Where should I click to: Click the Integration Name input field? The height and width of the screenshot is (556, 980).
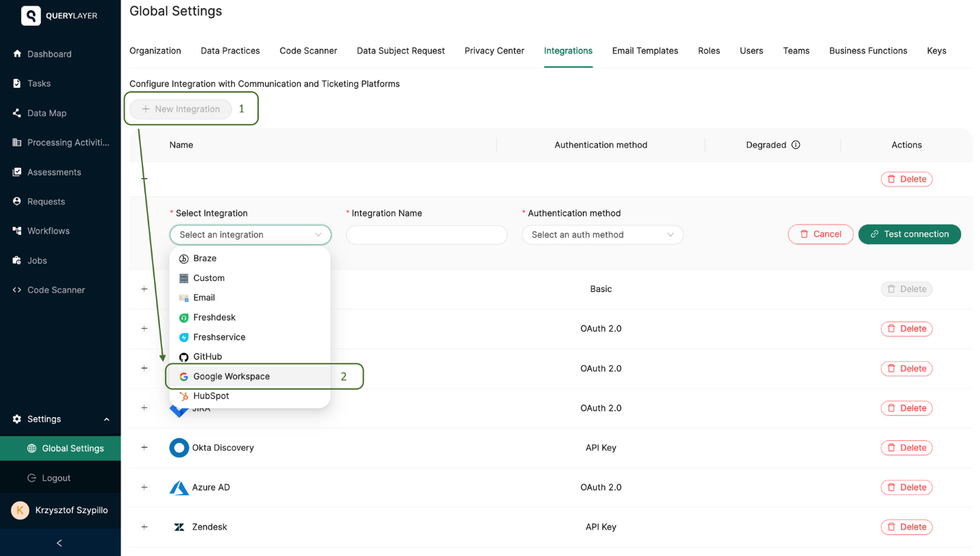(x=426, y=234)
